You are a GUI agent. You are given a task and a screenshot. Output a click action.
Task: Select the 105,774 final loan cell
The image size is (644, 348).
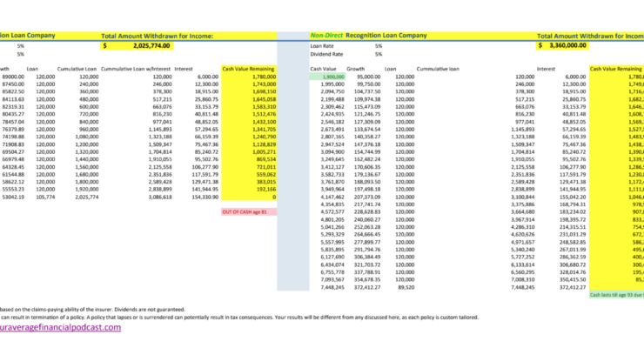tap(45, 197)
